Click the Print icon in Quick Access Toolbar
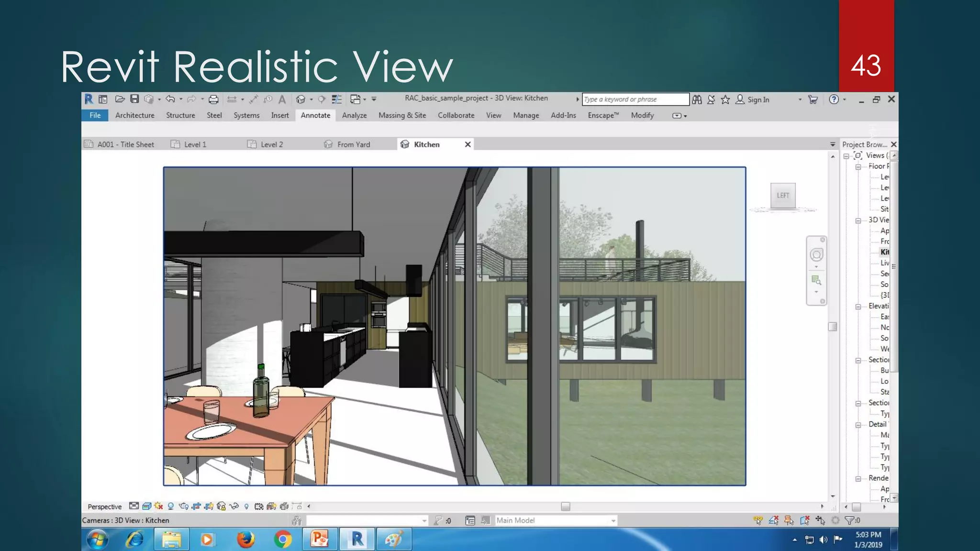 (213, 99)
